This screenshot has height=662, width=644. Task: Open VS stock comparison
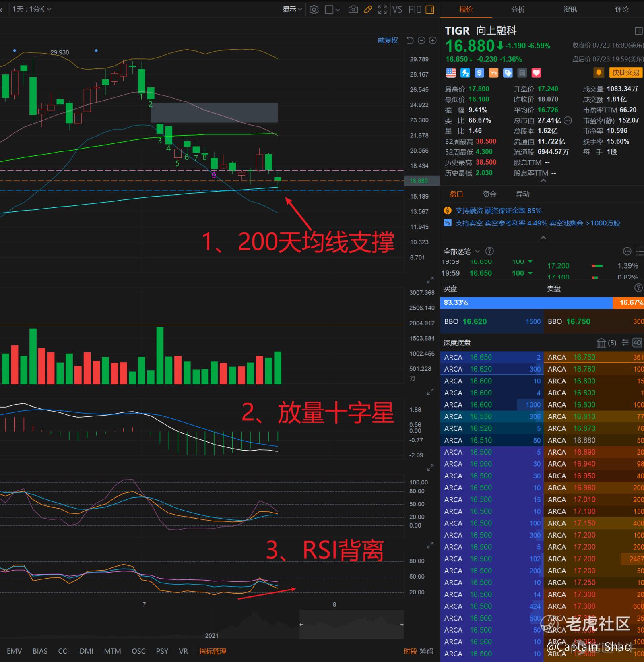point(397,10)
